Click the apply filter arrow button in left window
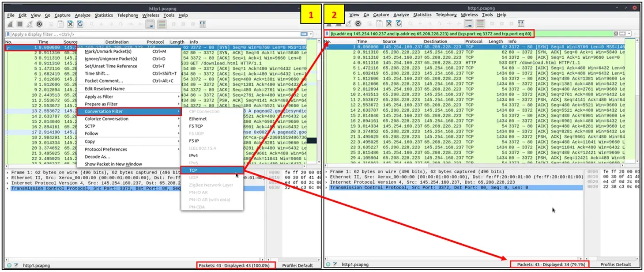Viewport: 644px width, 272px height. point(304,34)
